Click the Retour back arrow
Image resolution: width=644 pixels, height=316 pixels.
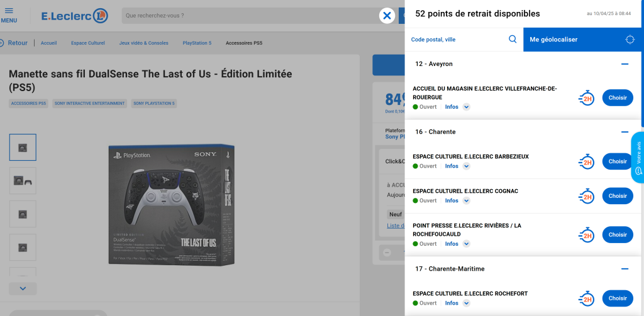click(2, 43)
